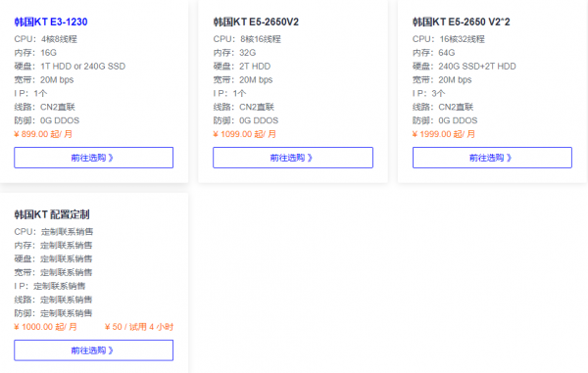Go to purchase the ¥1999.00 plan
The image size is (588, 373).
[x=492, y=158]
